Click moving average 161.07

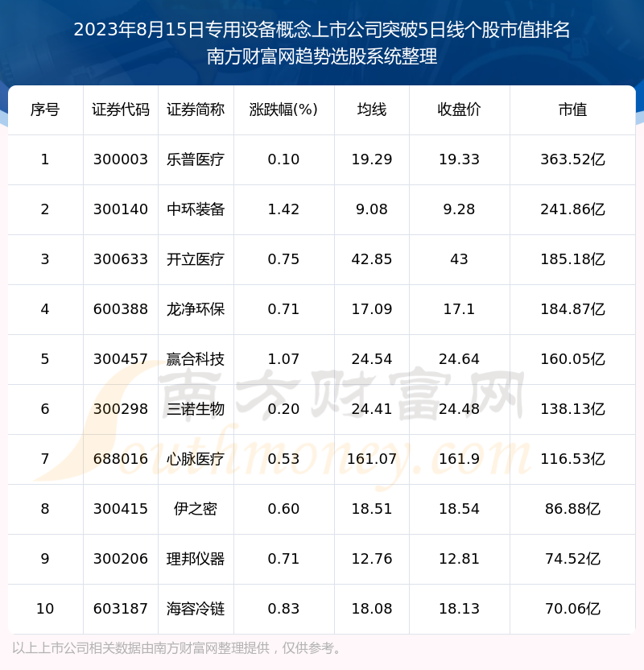click(372, 459)
